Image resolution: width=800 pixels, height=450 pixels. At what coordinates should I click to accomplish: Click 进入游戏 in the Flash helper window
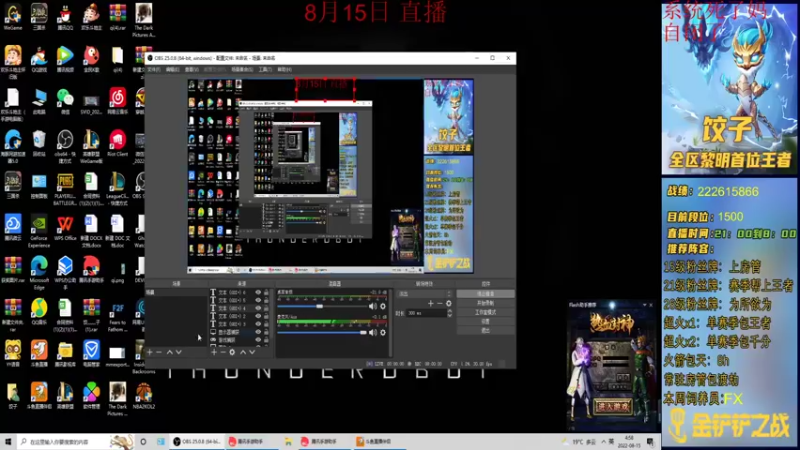click(614, 407)
